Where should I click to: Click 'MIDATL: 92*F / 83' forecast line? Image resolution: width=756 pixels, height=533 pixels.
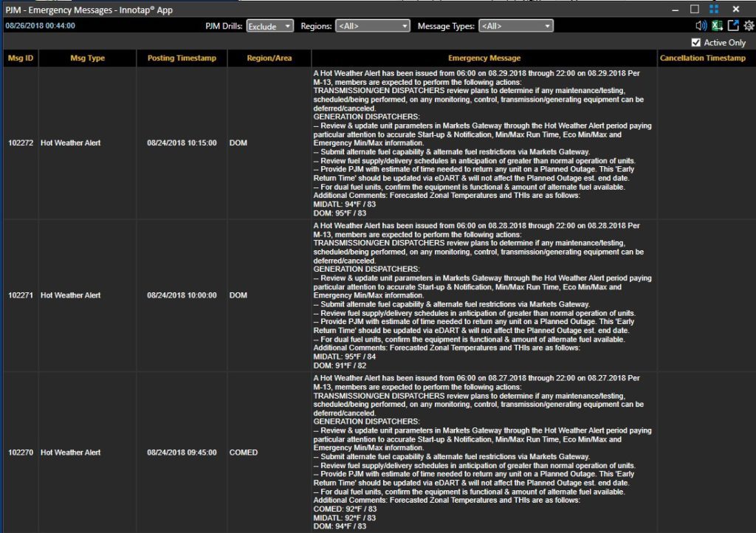tap(344, 517)
